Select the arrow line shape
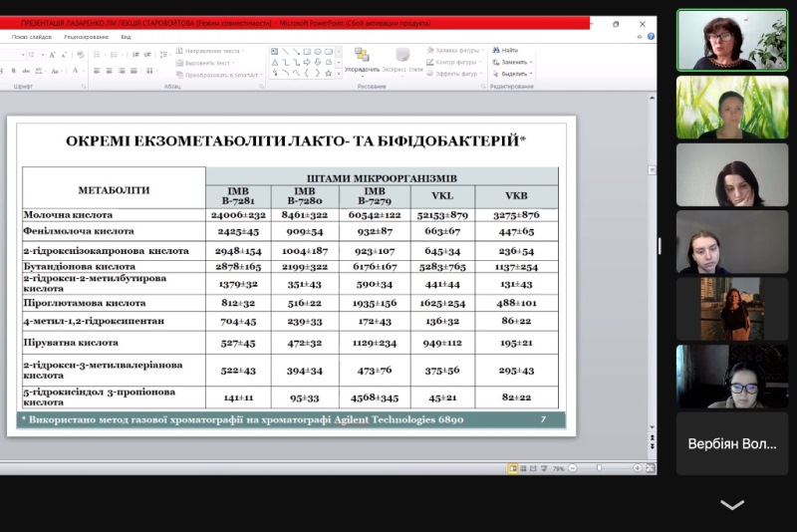The image size is (797, 532). coord(296,52)
